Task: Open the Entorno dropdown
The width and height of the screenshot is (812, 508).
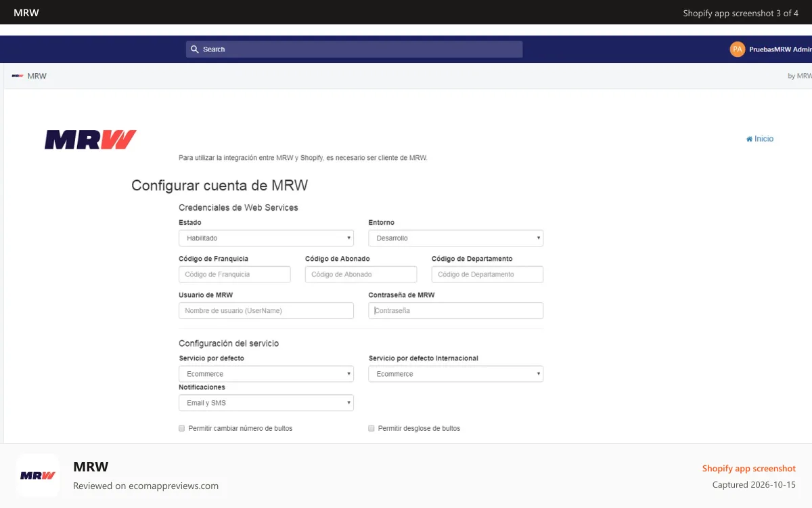Action: [x=455, y=238]
